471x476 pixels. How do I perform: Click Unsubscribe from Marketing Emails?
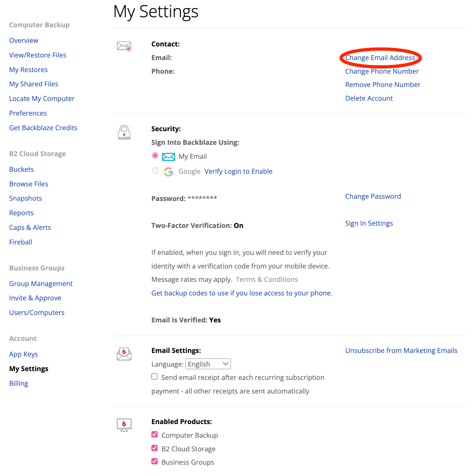pos(401,351)
